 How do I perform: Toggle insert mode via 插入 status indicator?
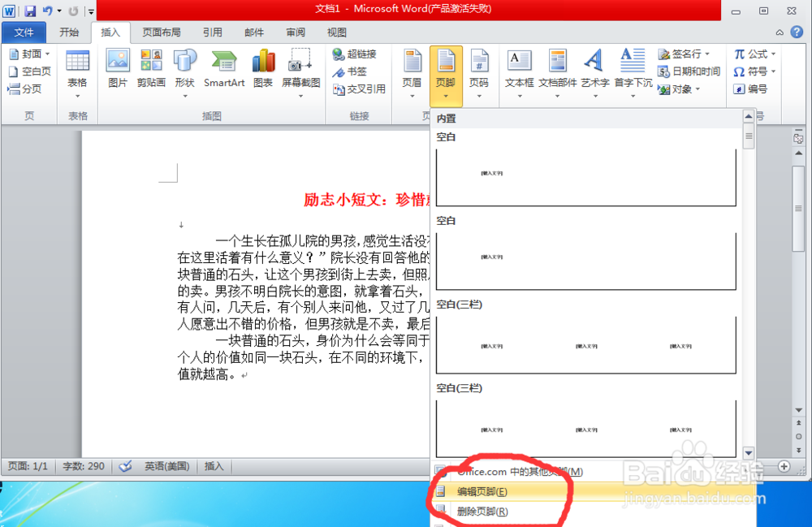point(214,465)
